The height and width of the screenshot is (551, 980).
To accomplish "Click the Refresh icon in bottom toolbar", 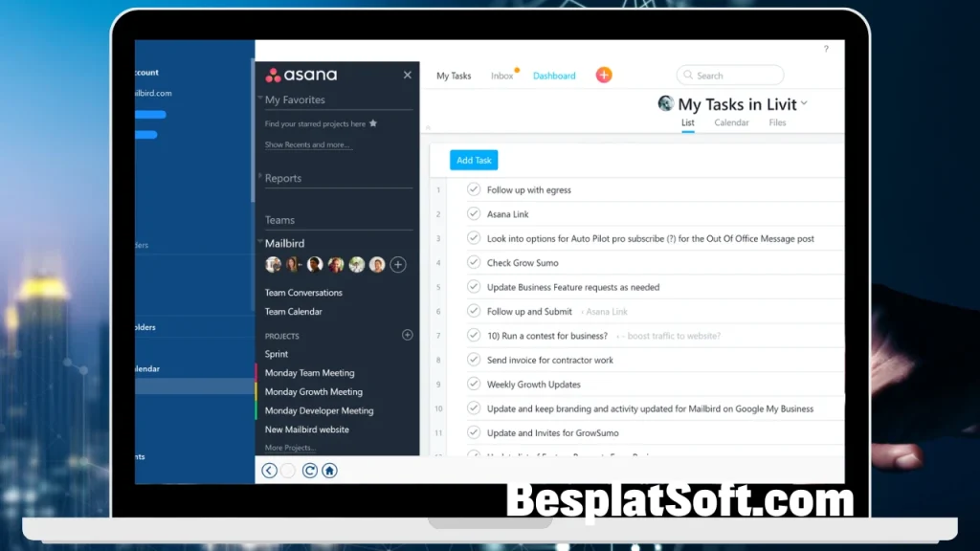I will (309, 470).
